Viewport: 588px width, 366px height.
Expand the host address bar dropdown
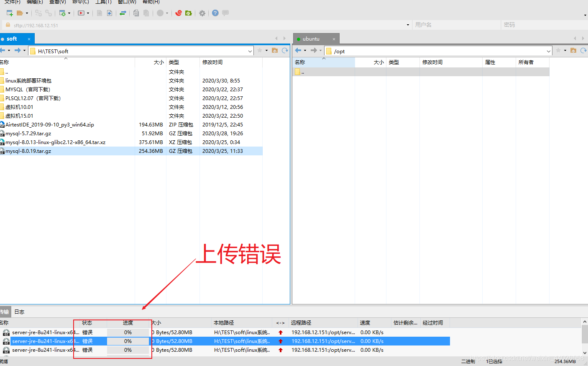[x=408, y=25]
